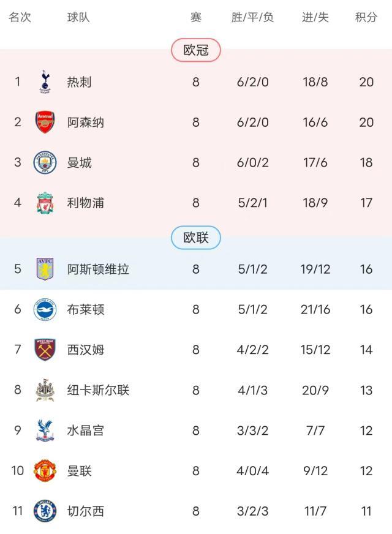Open the 热刺 team name link
This screenshot has height=534, width=392.
coord(80,82)
